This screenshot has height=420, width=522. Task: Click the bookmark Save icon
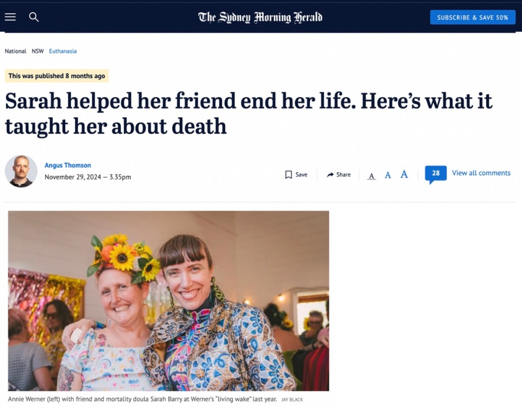[289, 175]
